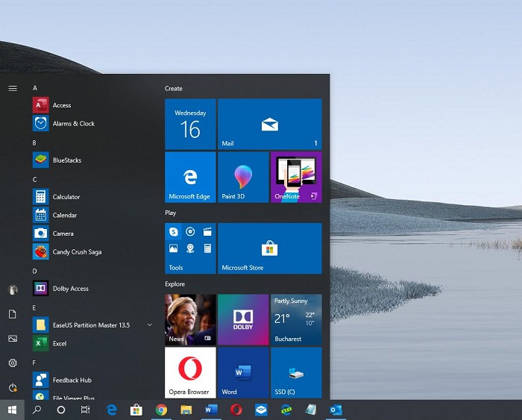Jump to letter C section header
The image size is (522, 420).
(35, 179)
